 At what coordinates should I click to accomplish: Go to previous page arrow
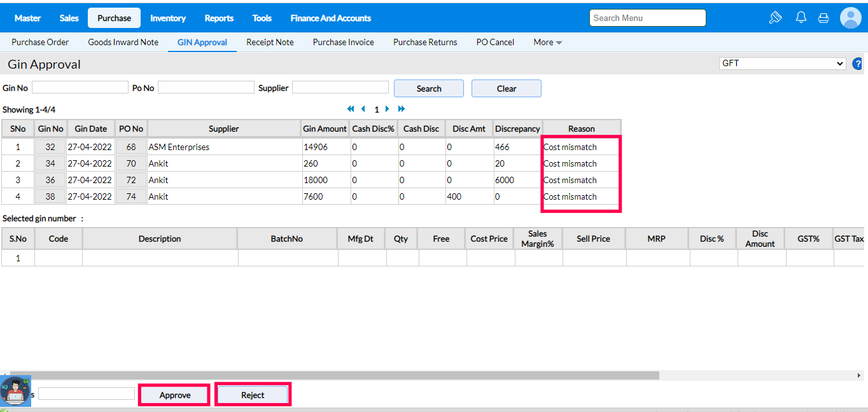point(363,109)
